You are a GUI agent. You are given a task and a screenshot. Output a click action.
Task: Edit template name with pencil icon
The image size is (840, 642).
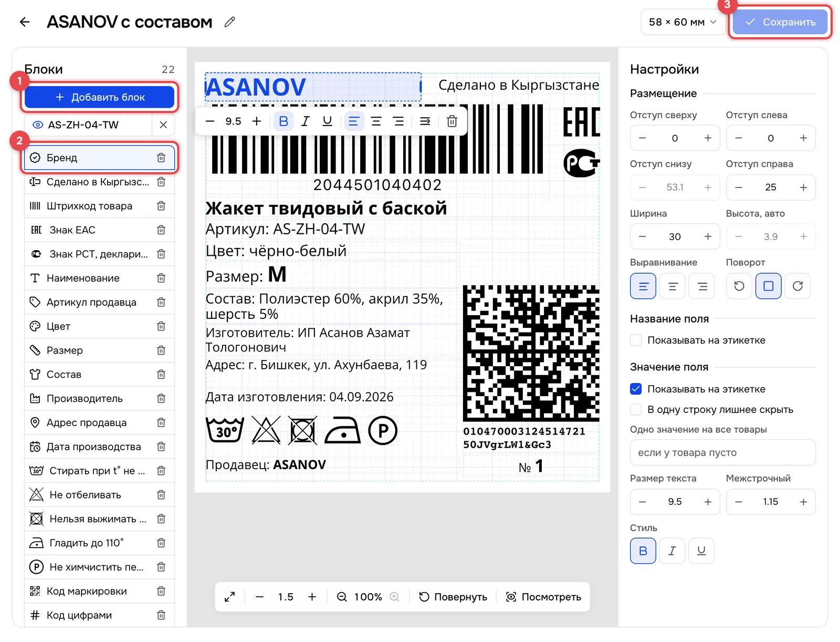click(x=229, y=22)
